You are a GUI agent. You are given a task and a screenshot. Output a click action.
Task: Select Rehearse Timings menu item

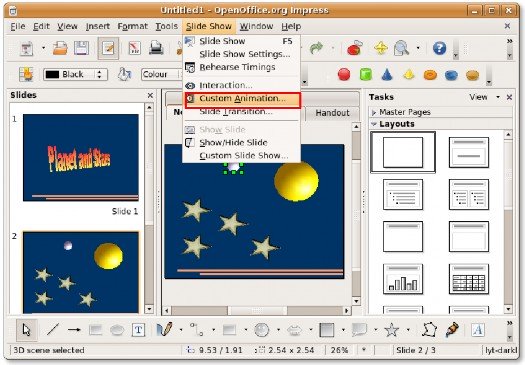[237, 67]
